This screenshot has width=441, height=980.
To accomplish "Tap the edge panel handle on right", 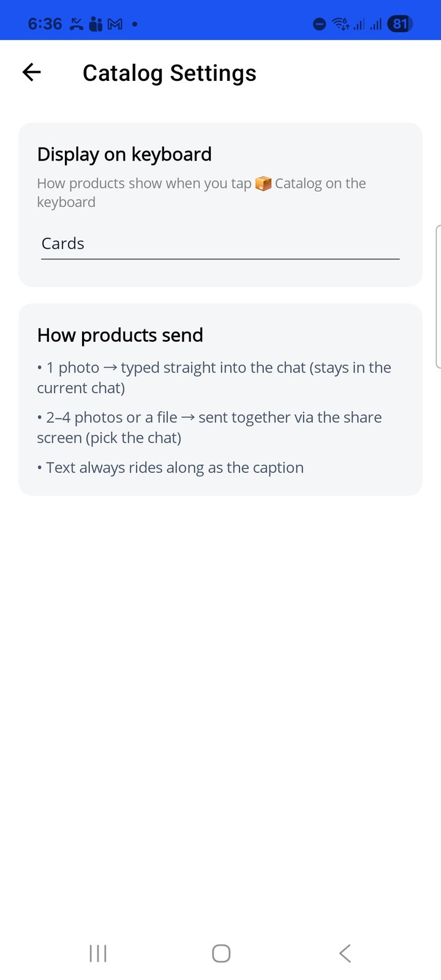I will click(438, 297).
